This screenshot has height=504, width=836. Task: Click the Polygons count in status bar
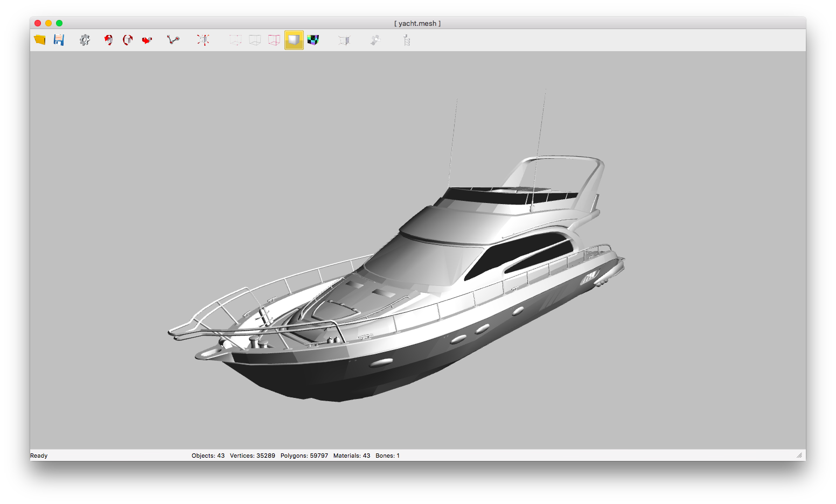point(304,456)
